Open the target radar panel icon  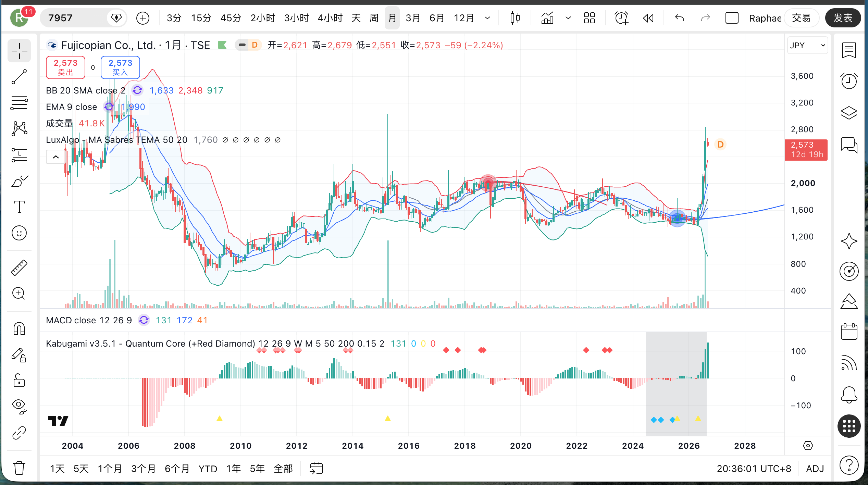point(849,271)
